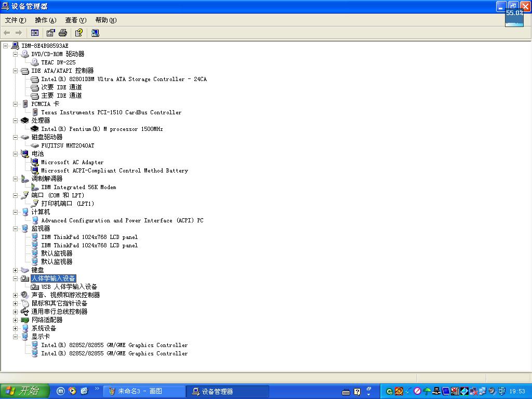The image size is (532, 399).
Task: Open the 文件(F) menu
Action: click(x=15, y=20)
